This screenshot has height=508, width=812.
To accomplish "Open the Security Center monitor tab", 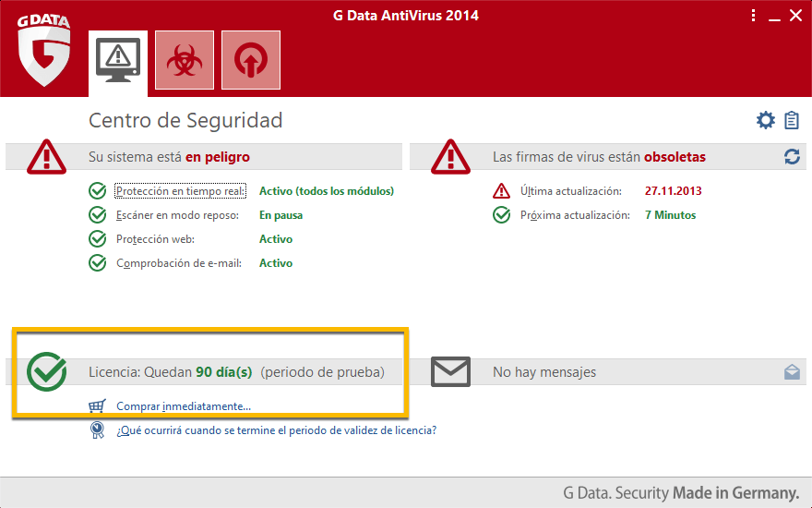I will [x=118, y=63].
